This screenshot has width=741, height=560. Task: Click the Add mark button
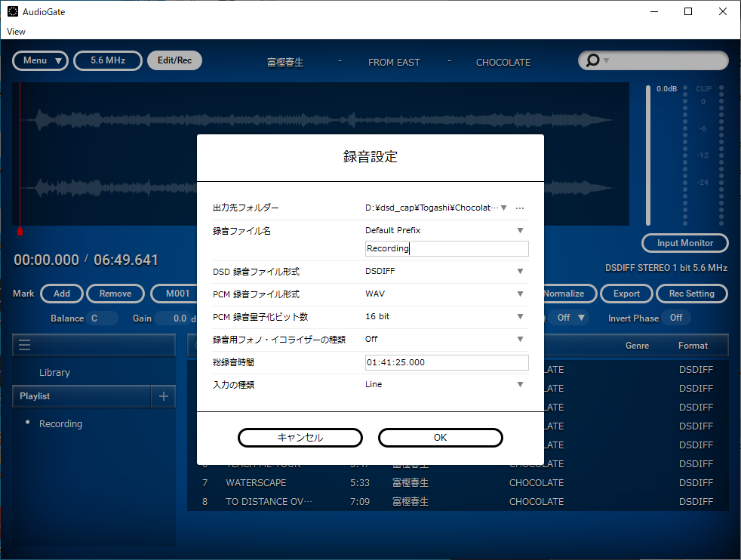[x=62, y=294]
